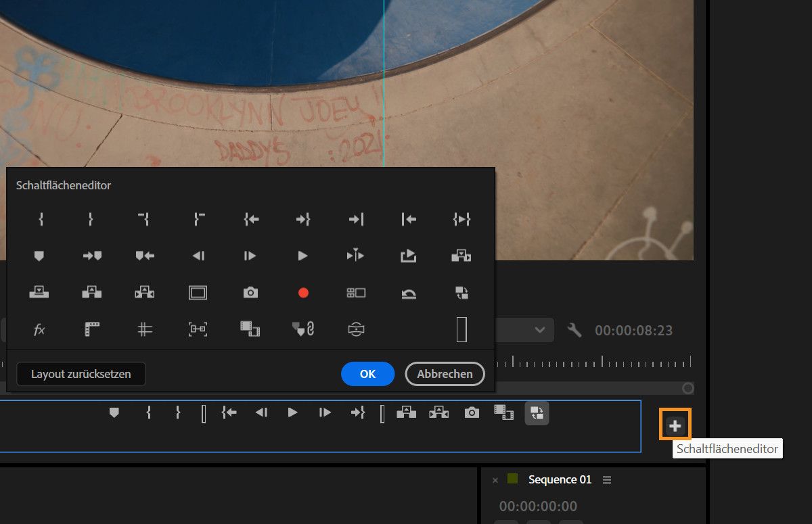Step forward one frame in button bar

pos(325,412)
